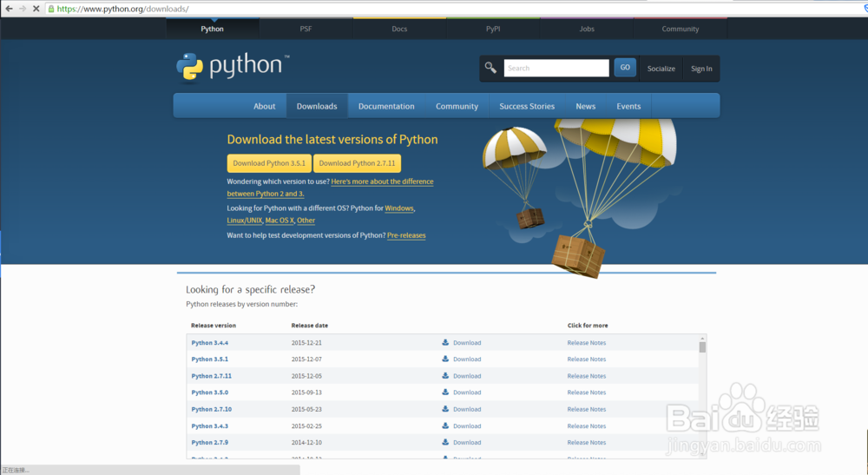This screenshot has height=475, width=868.
Task: Select the Community top tab
Action: 681,29
